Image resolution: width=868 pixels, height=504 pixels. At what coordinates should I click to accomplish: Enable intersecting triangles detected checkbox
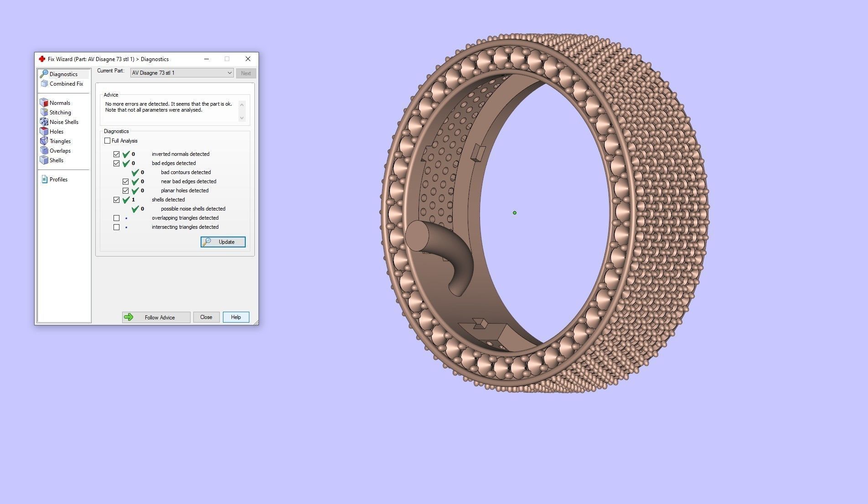click(x=117, y=227)
